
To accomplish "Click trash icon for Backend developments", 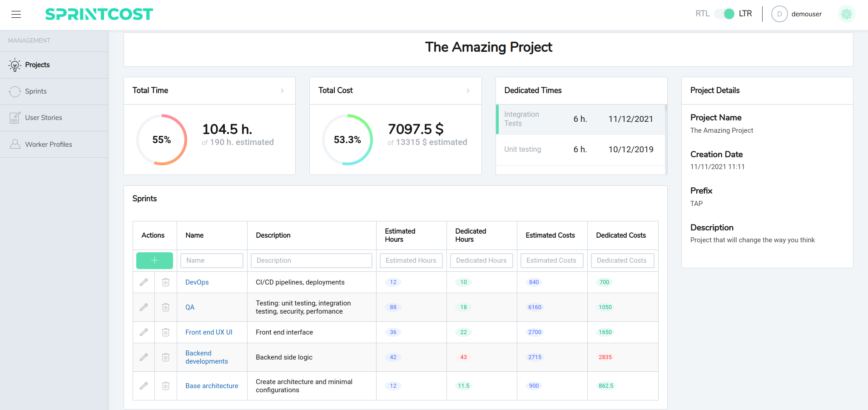I will (166, 357).
